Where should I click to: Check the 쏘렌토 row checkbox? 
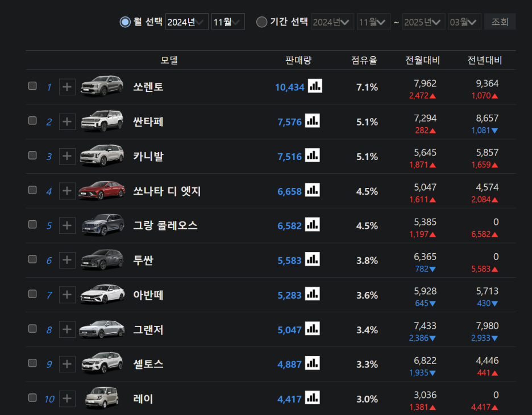tap(32, 86)
